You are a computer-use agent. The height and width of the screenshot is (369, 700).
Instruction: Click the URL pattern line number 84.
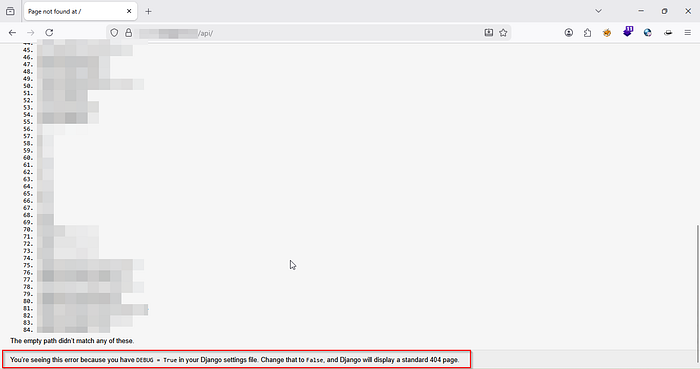click(x=28, y=330)
